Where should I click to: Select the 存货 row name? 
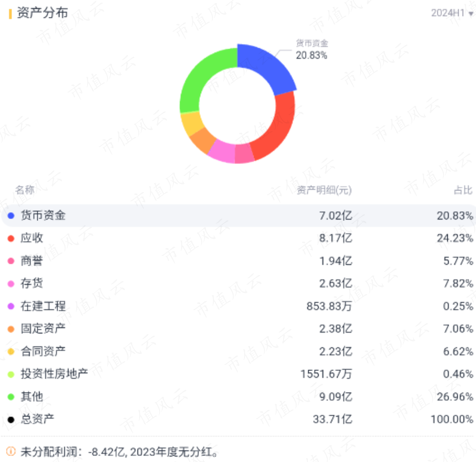32,283
